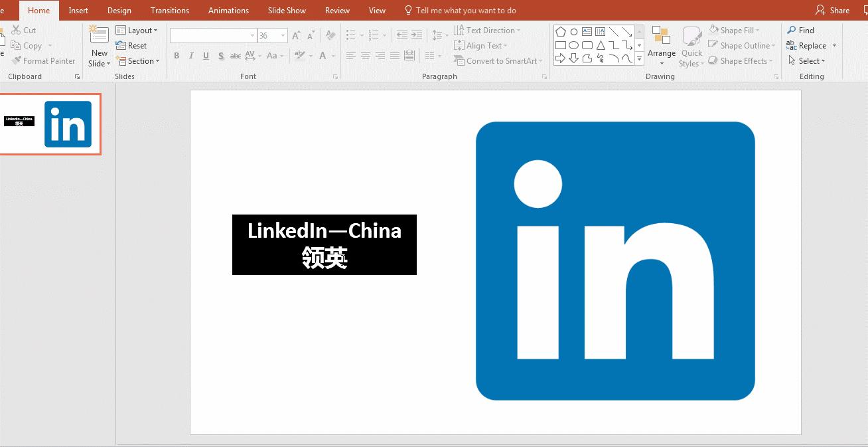
Task: Center the paragraph text
Action: pyautogui.click(x=366, y=56)
